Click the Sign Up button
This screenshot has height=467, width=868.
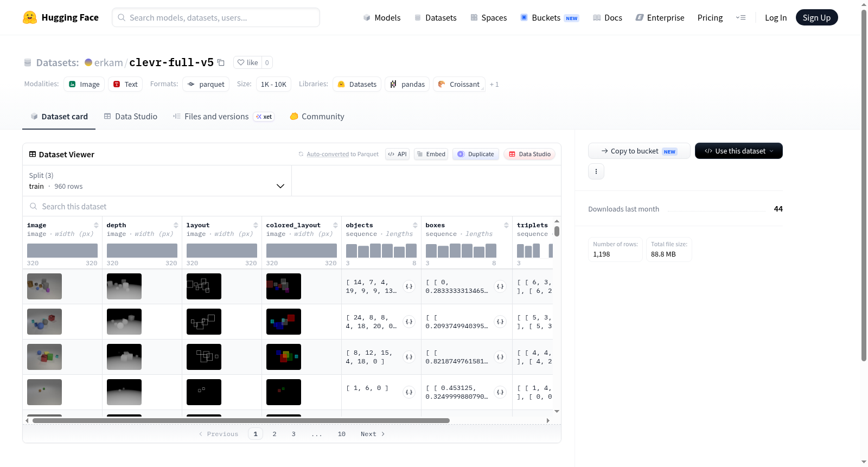[x=816, y=17]
